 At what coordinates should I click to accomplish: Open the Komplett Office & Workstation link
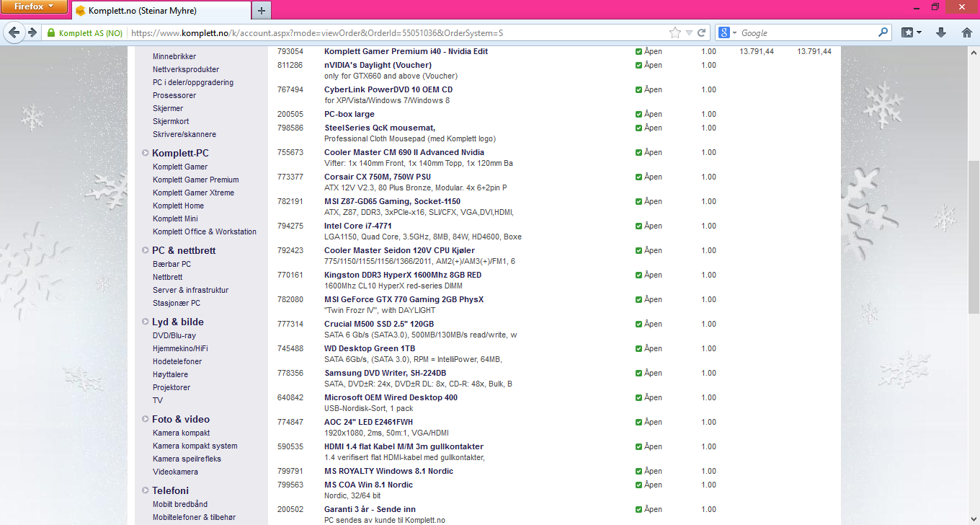[205, 231]
